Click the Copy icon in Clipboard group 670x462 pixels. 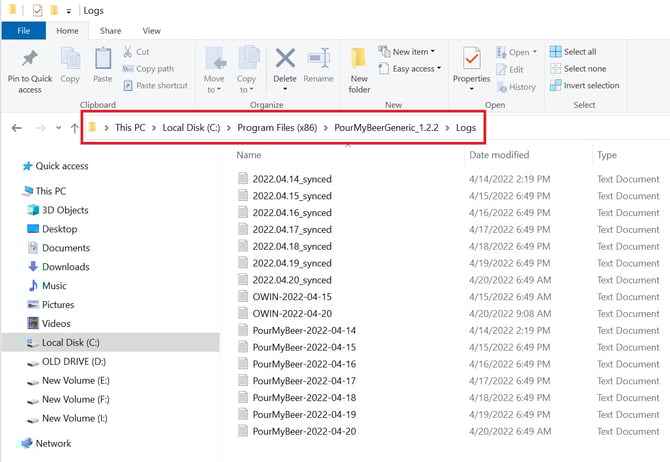[x=70, y=61]
